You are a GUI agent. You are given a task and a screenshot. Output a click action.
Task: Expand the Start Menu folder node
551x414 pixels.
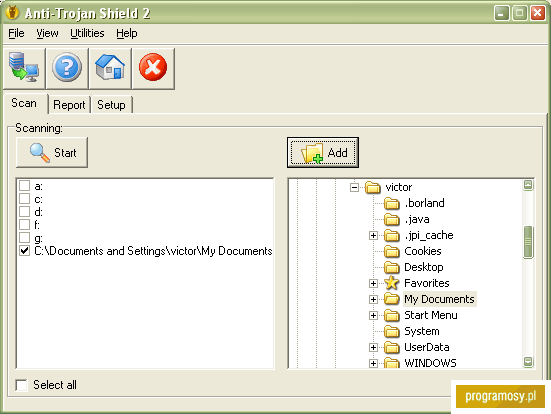(373, 316)
